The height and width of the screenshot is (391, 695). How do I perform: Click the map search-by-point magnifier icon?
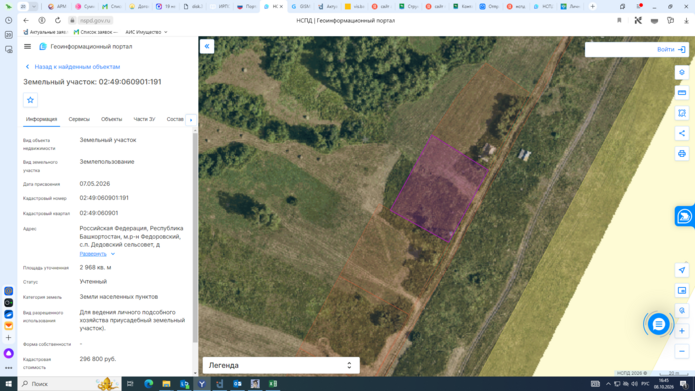click(x=682, y=310)
